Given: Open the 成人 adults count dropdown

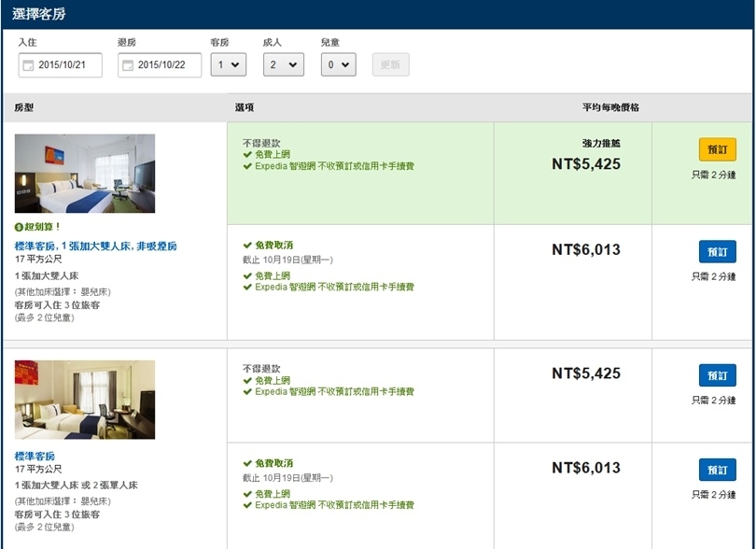Looking at the screenshot, I should coord(283,64).
